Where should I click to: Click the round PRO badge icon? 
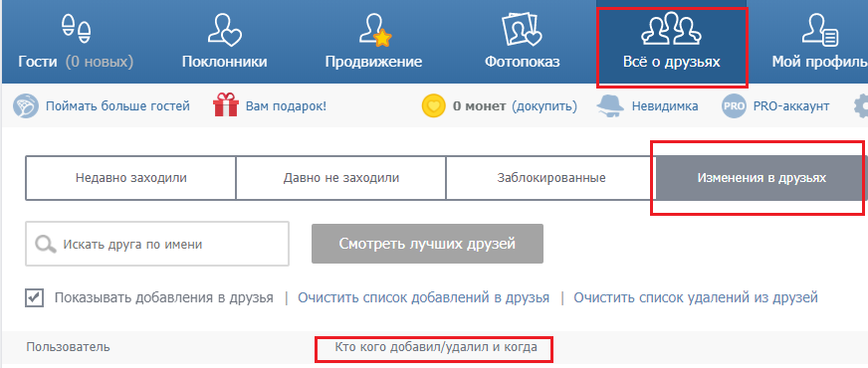pyautogui.click(x=734, y=105)
